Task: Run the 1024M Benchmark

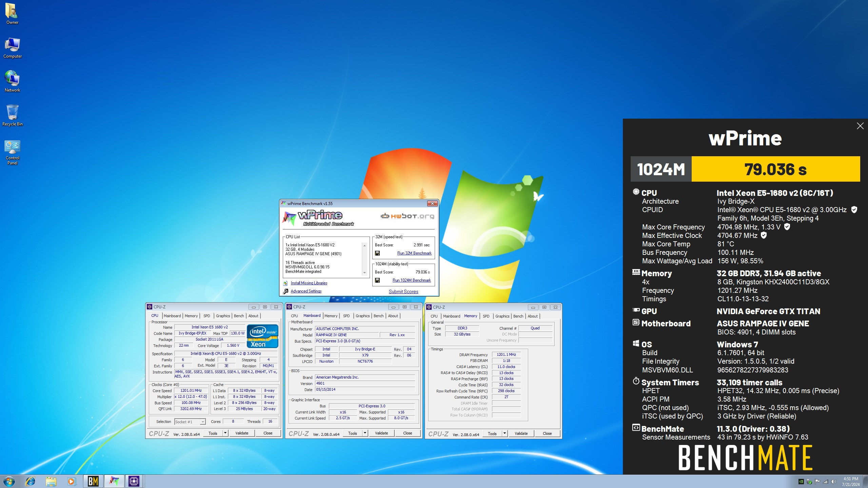Action: click(412, 280)
